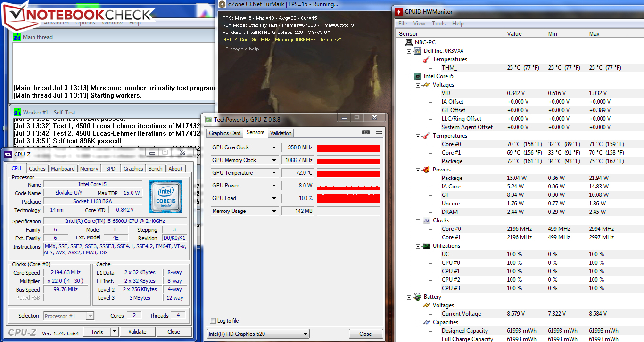Click the NBC-PC computer icon in HWMonitor

(x=410, y=42)
